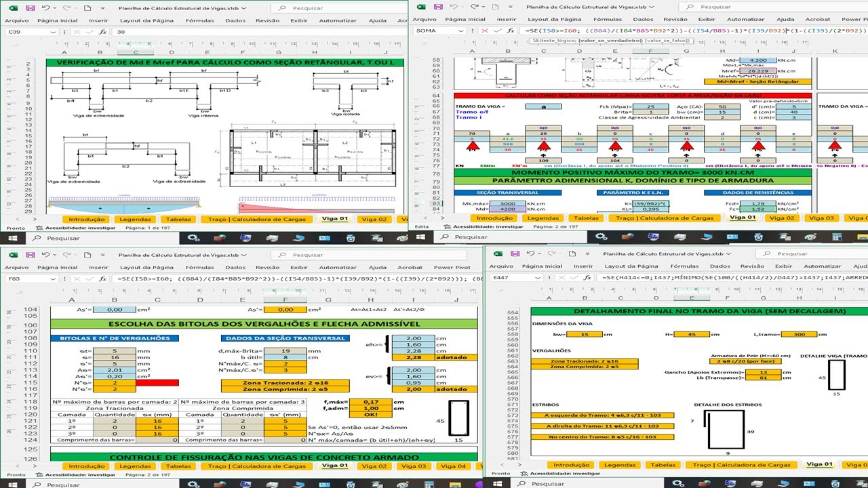
Task: Click the fx Insert Function icon in the top-right window
Action: click(511, 31)
